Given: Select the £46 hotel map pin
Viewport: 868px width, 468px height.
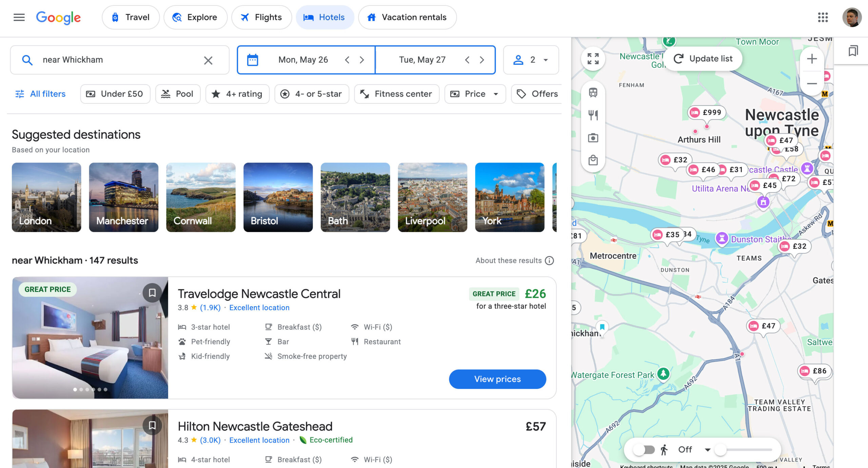Looking at the screenshot, I should 703,170.
